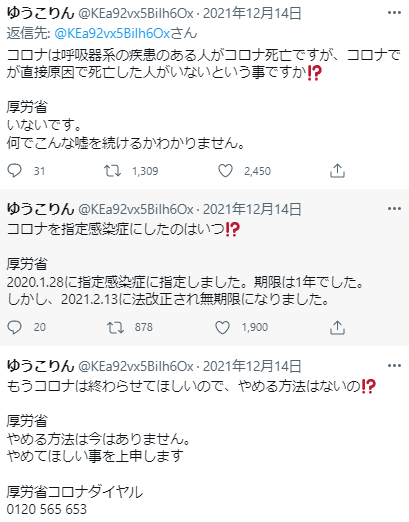The image size is (409, 522).
Task: Open more options menu on first tweet
Action: click(394, 13)
